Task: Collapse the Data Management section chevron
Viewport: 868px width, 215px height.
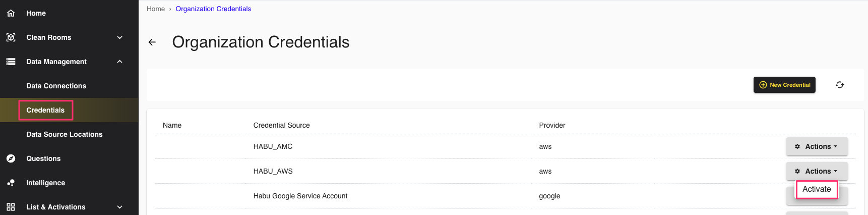Action: pyautogui.click(x=120, y=62)
